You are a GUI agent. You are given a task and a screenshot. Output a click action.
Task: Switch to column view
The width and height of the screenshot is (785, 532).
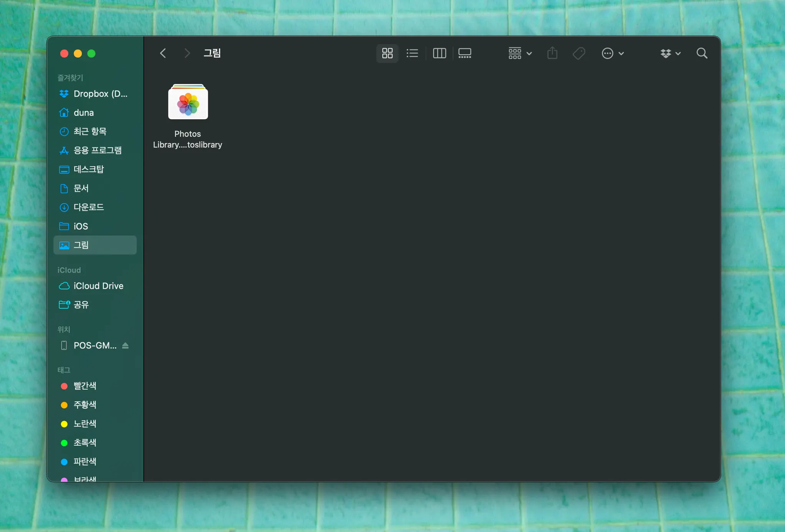point(439,53)
